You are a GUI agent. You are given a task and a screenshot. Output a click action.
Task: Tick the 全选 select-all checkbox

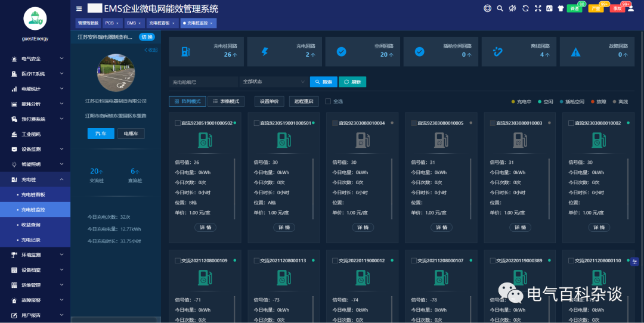(328, 101)
